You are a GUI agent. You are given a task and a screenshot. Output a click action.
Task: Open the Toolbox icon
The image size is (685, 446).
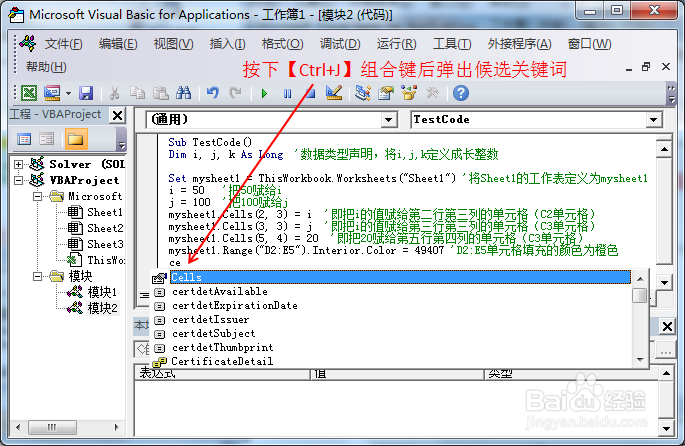432,93
